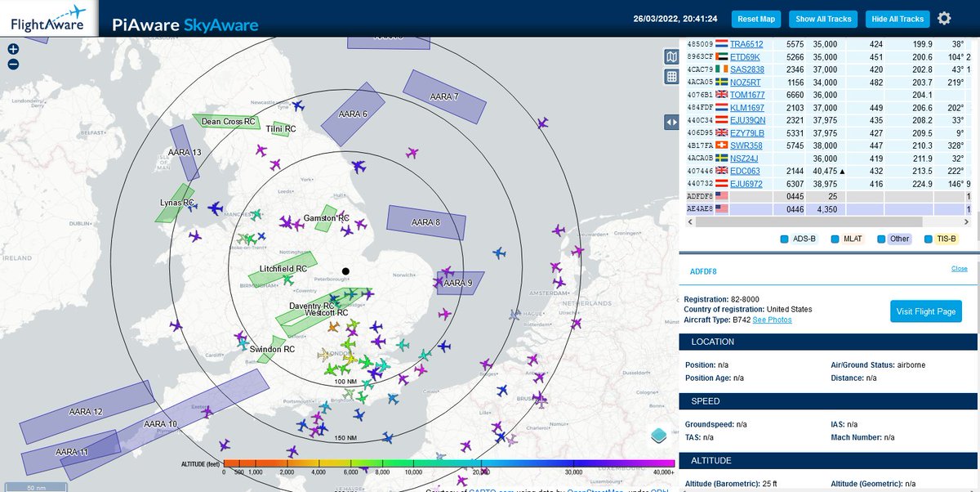The height and width of the screenshot is (492, 980).
Task: Select the beige aircraft below the orange one
Action: coord(324,355)
